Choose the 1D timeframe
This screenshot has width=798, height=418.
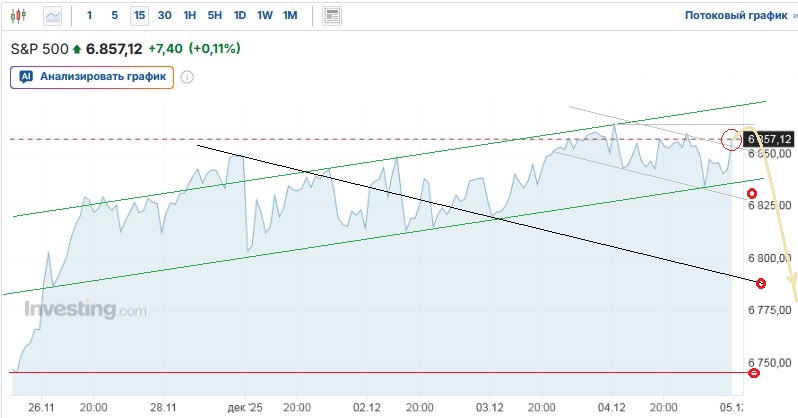coord(240,16)
